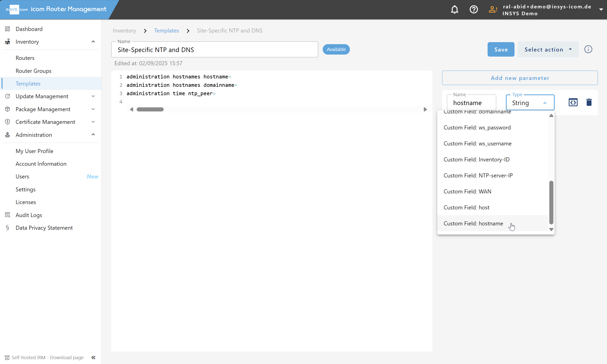Click the INSYS icom logo
This screenshot has width=607, height=364.
point(17,10)
